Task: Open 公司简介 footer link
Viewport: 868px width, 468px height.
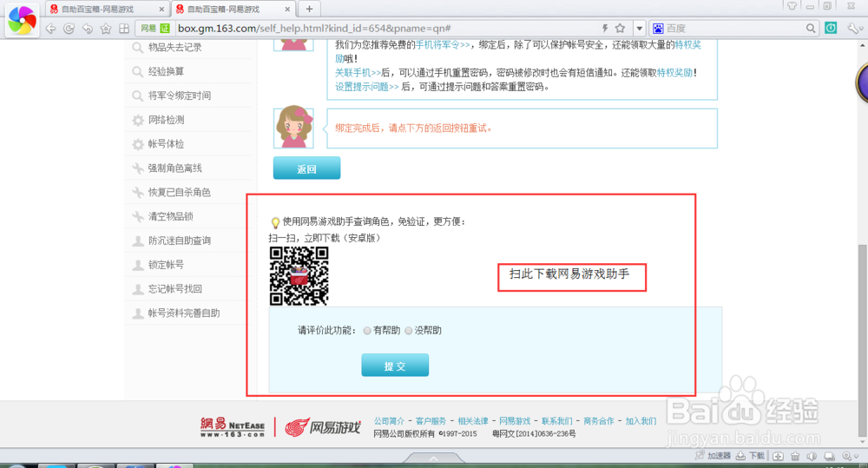Action: [389, 421]
